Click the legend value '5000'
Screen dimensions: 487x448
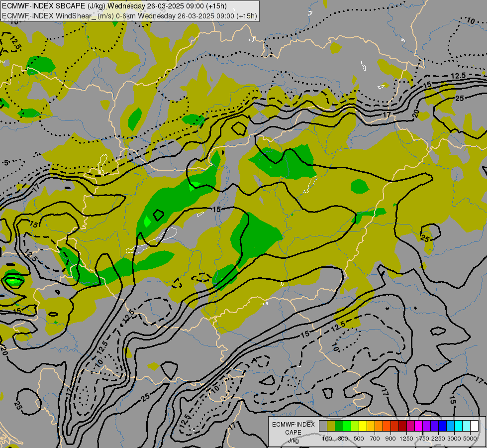470,439
